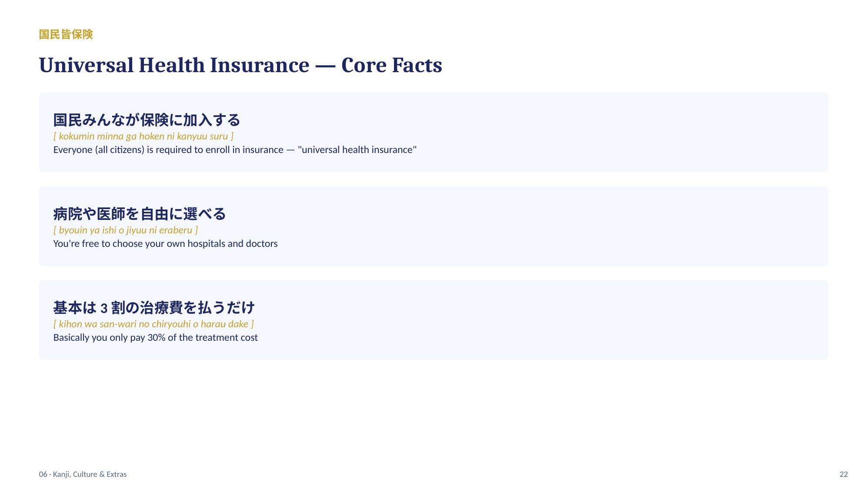Click the phrase 基本は3割の治療費を払うだけ
This screenshot has height=489, width=868.
click(154, 308)
